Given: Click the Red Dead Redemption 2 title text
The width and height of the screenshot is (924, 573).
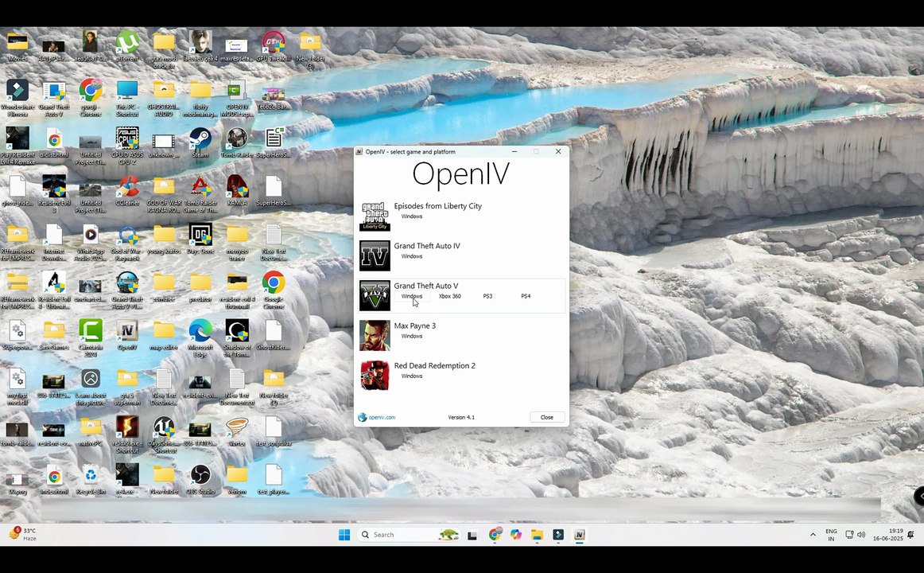Looking at the screenshot, I should coord(435,365).
